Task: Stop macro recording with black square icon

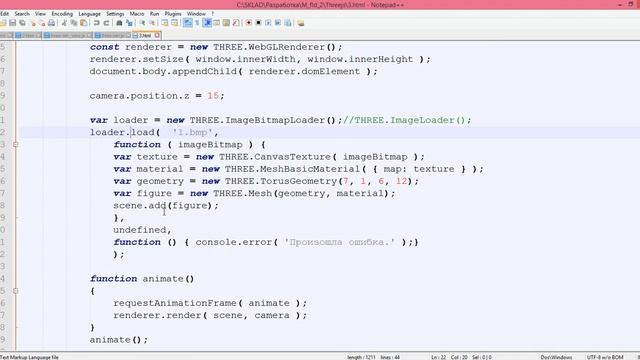Action: pyautogui.click(x=258, y=23)
